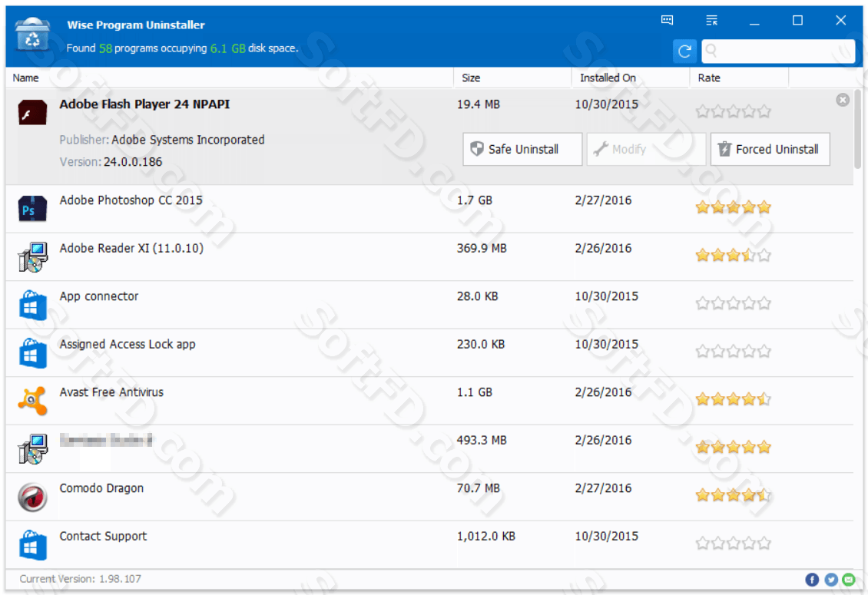This screenshot has height=595, width=868.
Task: Click the Wise Program Uninstaller logo icon
Action: [33, 35]
